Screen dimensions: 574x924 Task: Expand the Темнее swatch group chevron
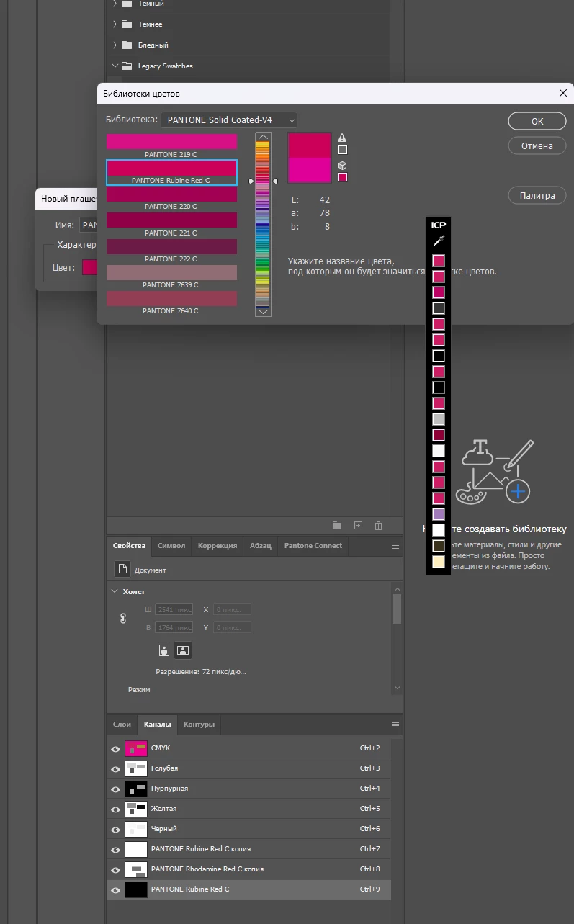tap(115, 24)
